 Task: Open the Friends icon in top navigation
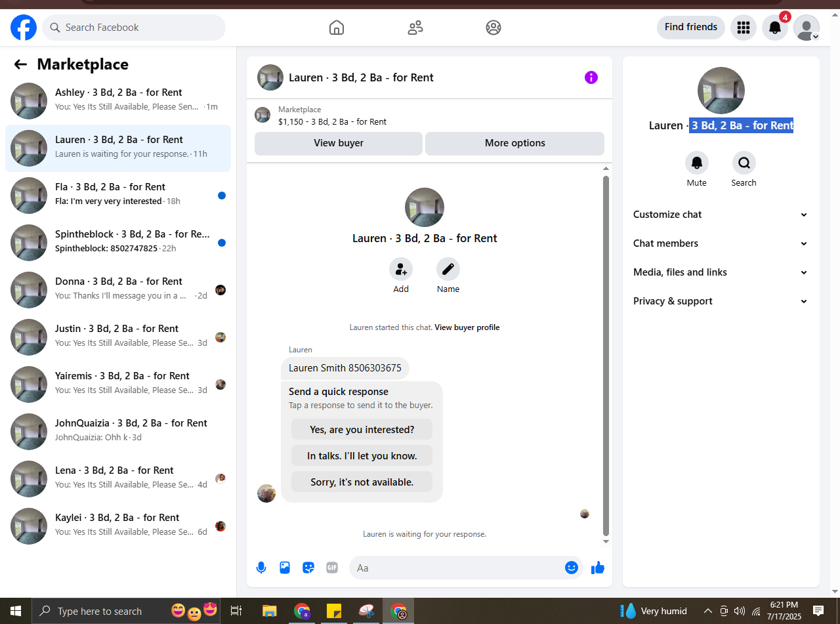(415, 28)
